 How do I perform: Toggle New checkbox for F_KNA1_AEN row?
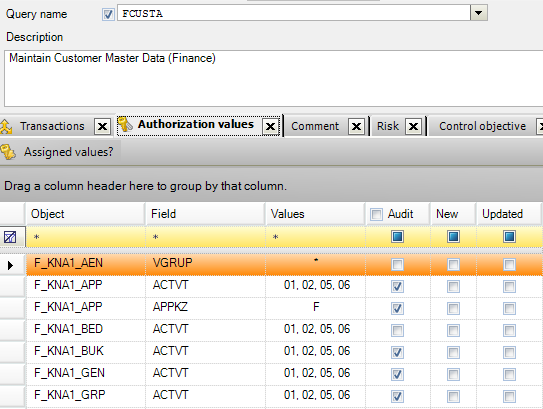[453, 265]
